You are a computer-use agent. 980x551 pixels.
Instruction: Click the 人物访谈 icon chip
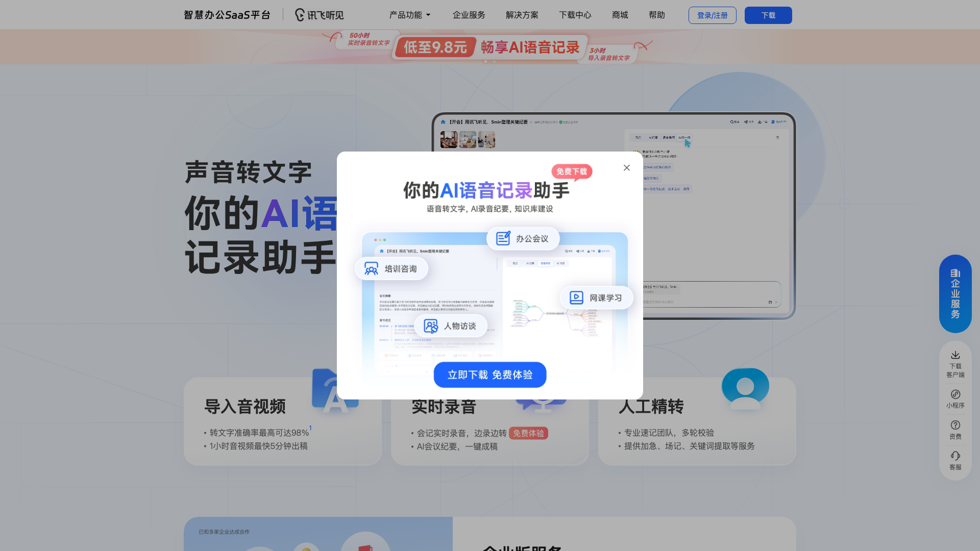pos(451,326)
